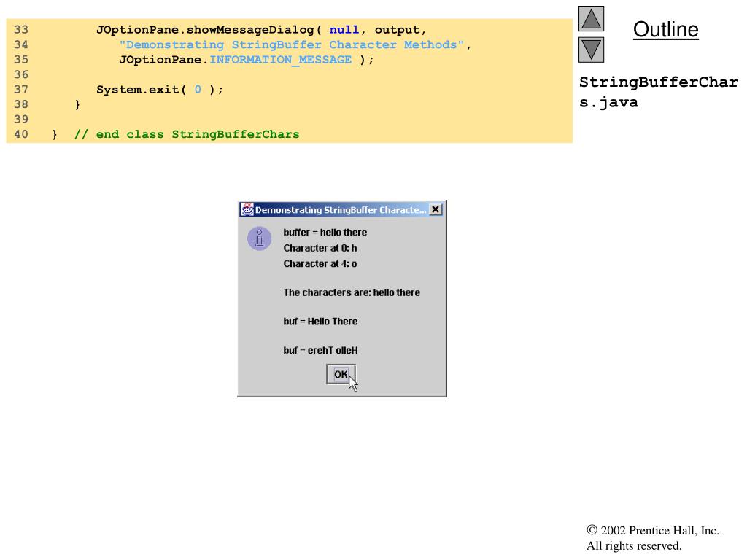Click line number 36
Viewport: 747px width, 560px height.
[21, 75]
